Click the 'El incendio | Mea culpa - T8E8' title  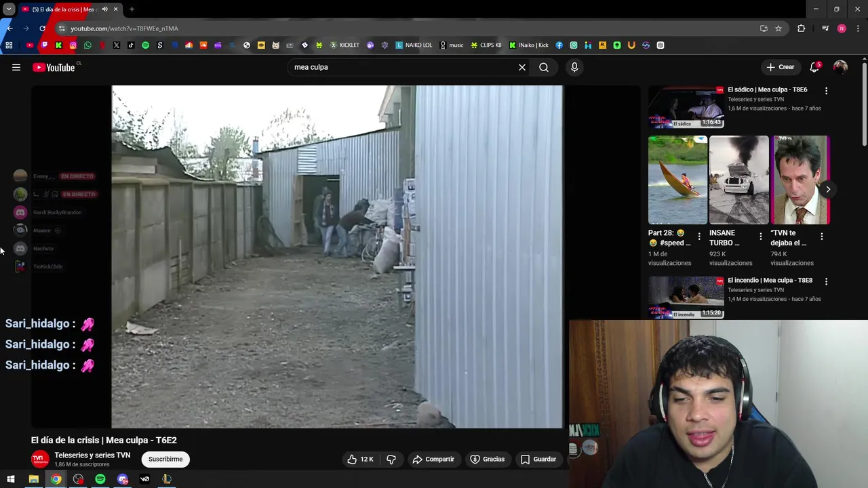point(770,280)
